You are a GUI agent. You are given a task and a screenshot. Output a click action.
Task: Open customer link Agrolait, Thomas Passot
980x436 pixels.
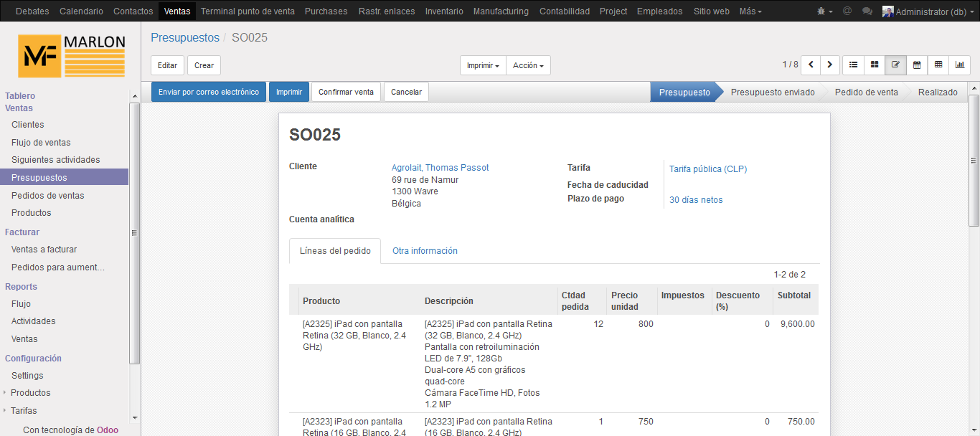(x=440, y=168)
